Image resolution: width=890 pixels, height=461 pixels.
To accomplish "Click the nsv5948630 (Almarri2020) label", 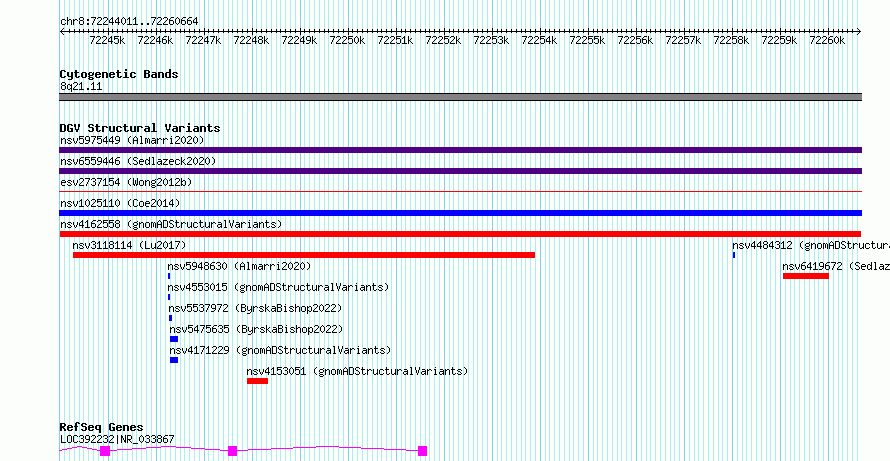I will pyautogui.click(x=239, y=266).
